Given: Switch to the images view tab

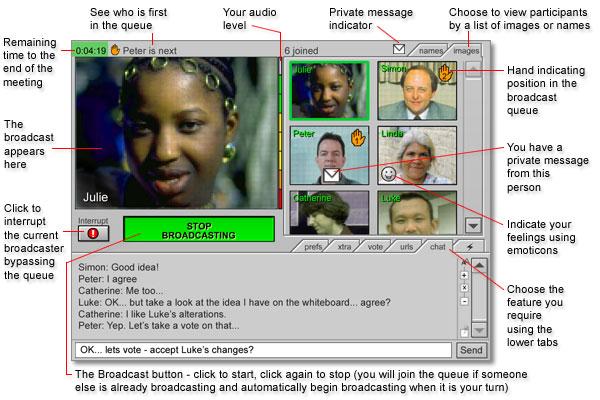Looking at the screenshot, I should pyautogui.click(x=466, y=48).
